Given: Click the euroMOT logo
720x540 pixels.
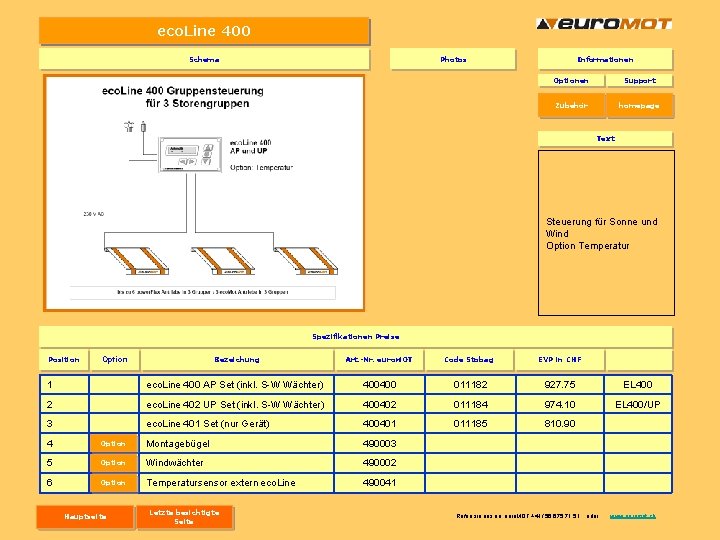Looking at the screenshot, I should coord(604,23).
